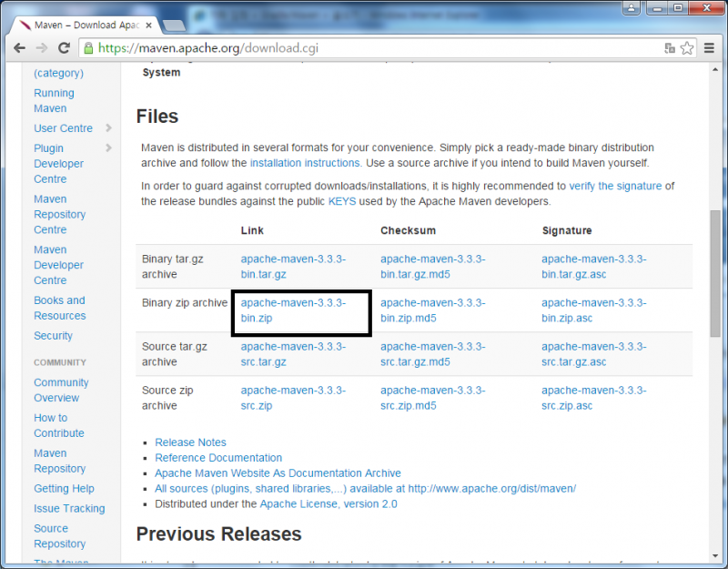Close the Maven Download tab
This screenshot has height=569, width=728.
pos(148,25)
